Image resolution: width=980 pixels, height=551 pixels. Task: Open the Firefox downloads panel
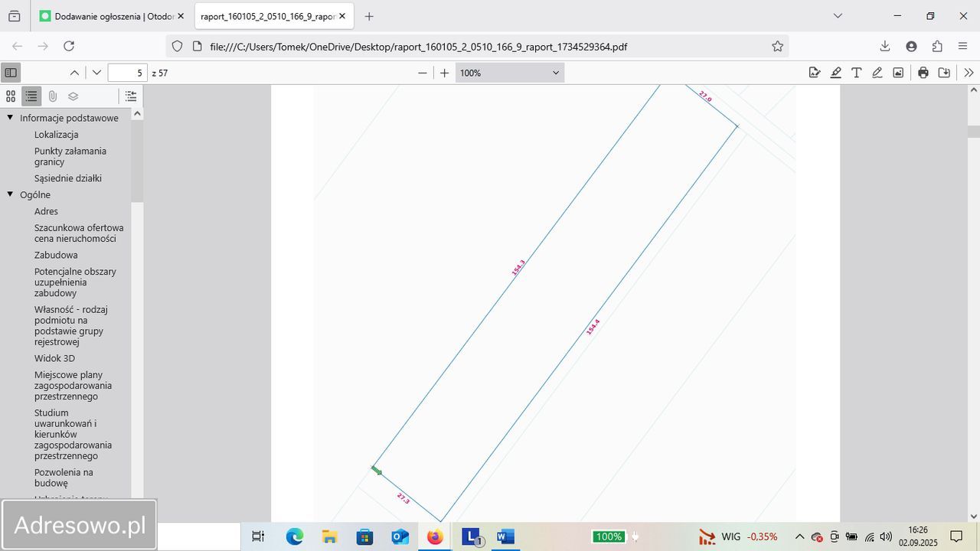[x=885, y=46]
